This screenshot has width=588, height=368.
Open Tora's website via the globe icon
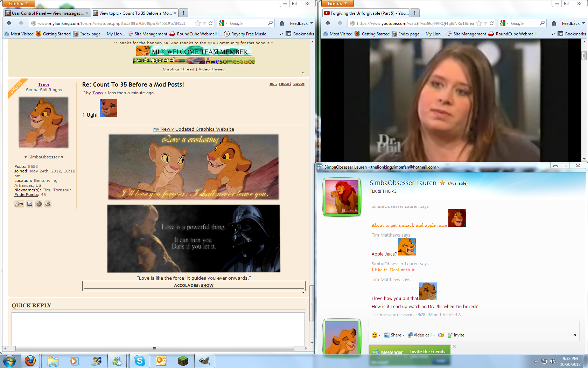coord(39,204)
